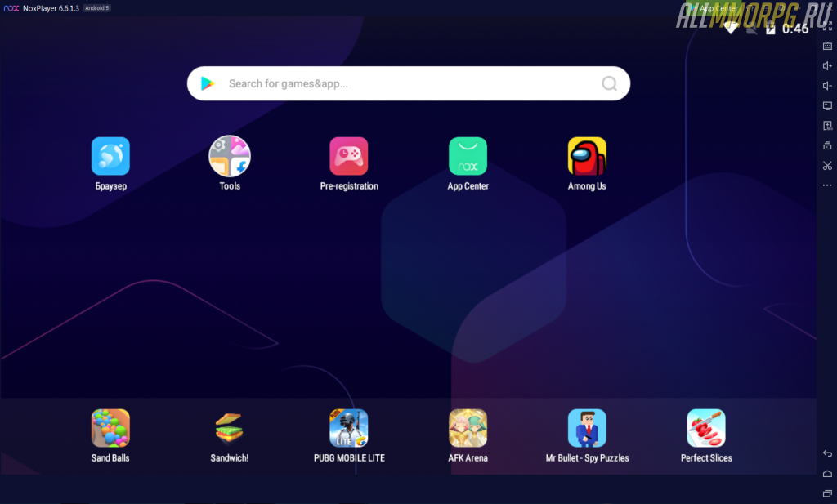837x504 pixels.
Task: Take a screenshot with scissors icon
Action: pos(827,166)
